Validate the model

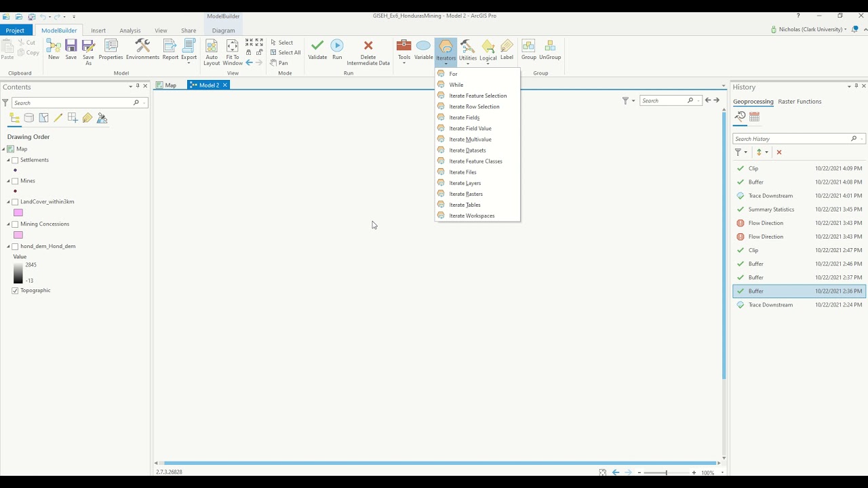[317, 49]
